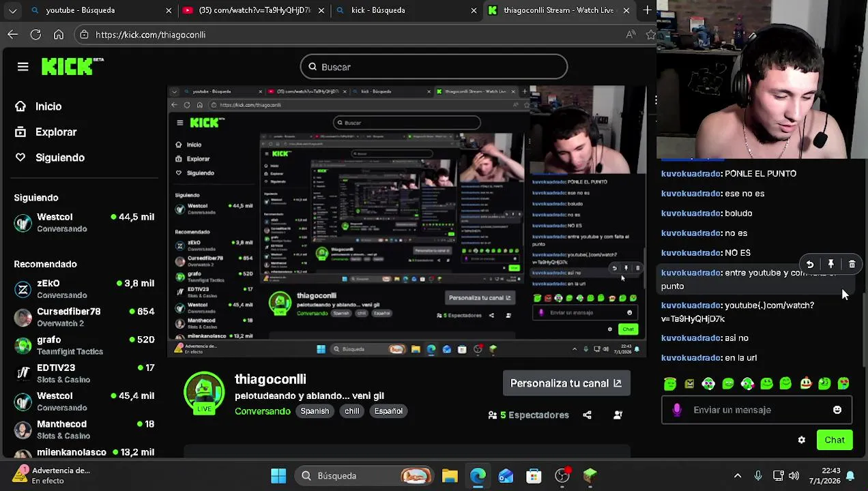The height and width of the screenshot is (491, 868).
Task: Open OBS Studio from taskbar
Action: click(x=562, y=475)
